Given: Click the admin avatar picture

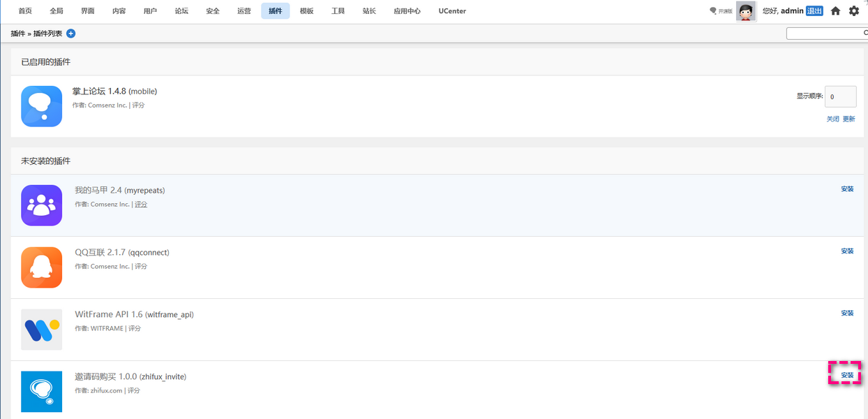Looking at the screenshot, I should click(x=746, y=11).
